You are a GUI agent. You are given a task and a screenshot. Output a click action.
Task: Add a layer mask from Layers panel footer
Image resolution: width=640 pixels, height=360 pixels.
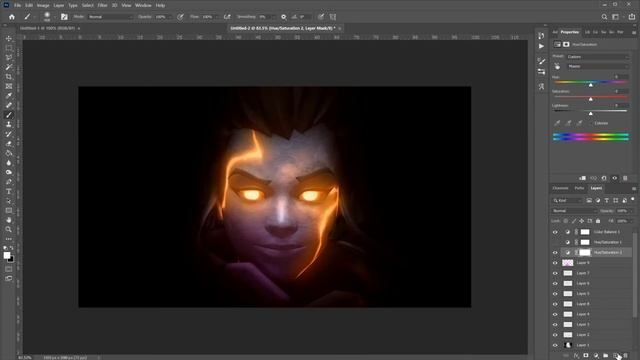click(x=586, y=356)
